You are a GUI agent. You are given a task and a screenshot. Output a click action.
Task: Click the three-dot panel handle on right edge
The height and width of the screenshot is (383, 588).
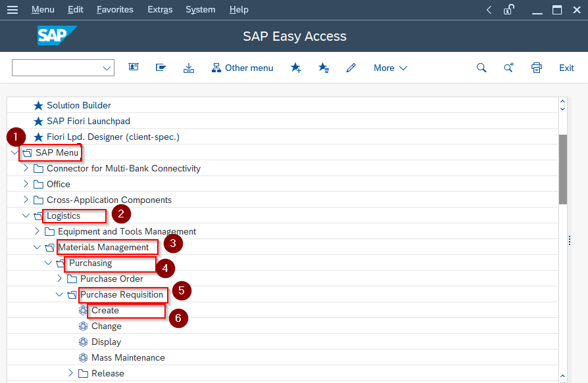(x=569, y=240)
